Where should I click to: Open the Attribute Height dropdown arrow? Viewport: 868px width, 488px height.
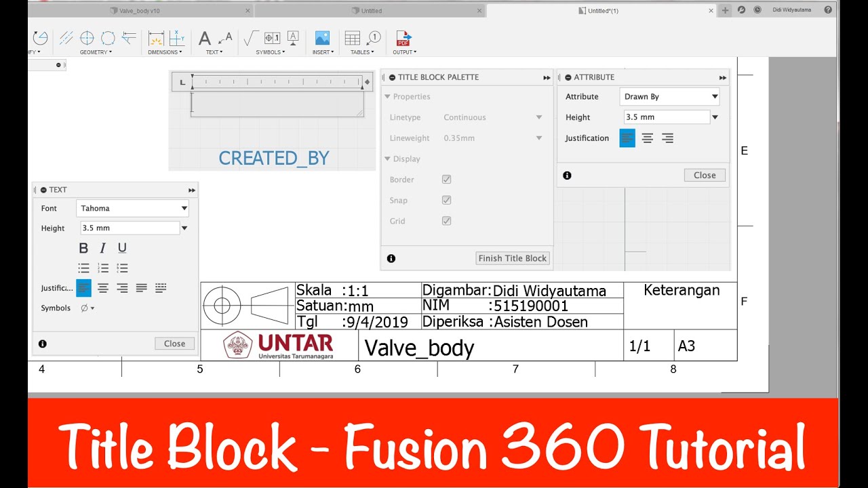[x=715, y=117]
